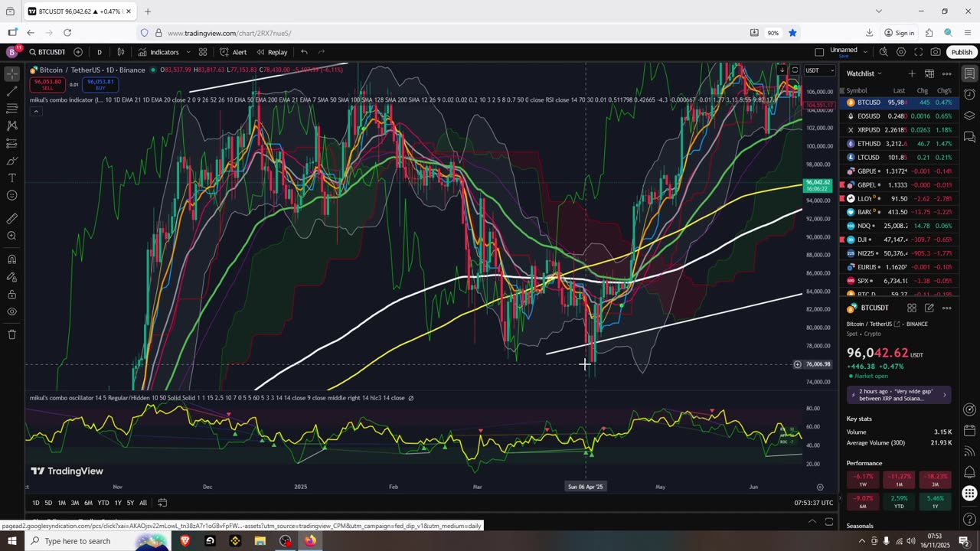This screenshot has width=980, height=551.
Task: Take a chart snapshot
Action: pos(936,52)
